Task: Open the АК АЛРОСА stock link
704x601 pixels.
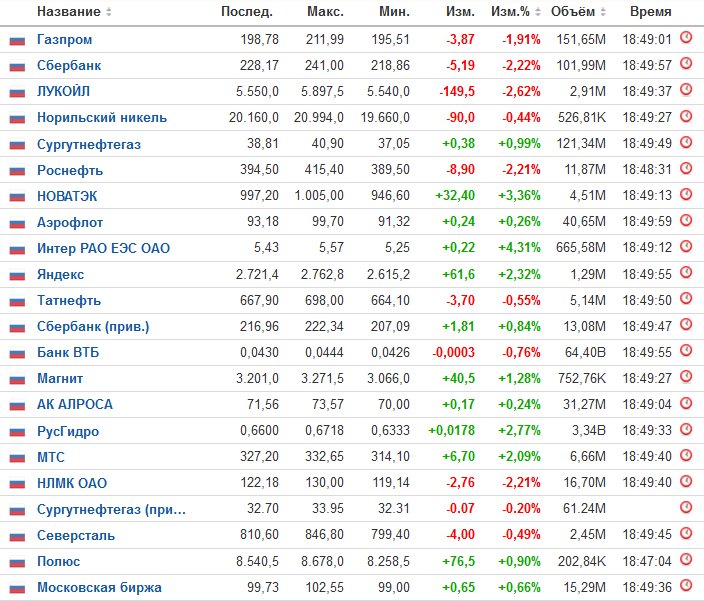Action: point(75,404)
